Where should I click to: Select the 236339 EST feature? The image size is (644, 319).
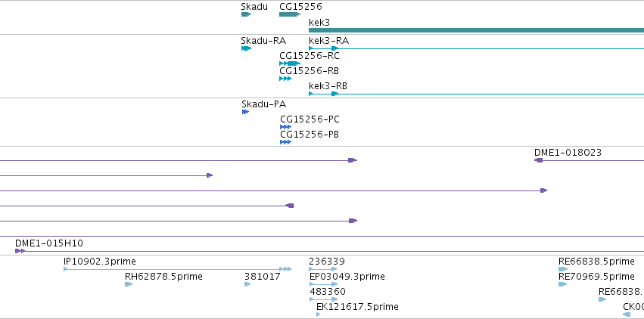click(323, 269)
